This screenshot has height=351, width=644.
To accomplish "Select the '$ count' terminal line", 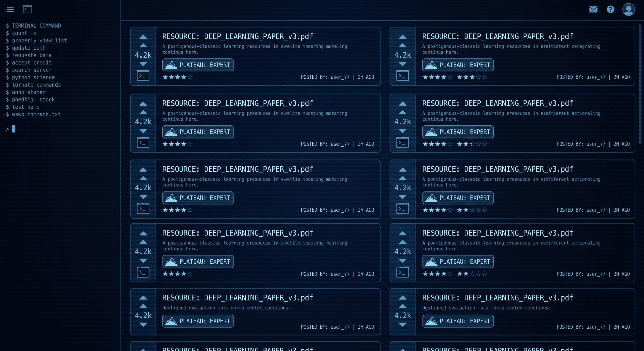I will click(21, 33).
